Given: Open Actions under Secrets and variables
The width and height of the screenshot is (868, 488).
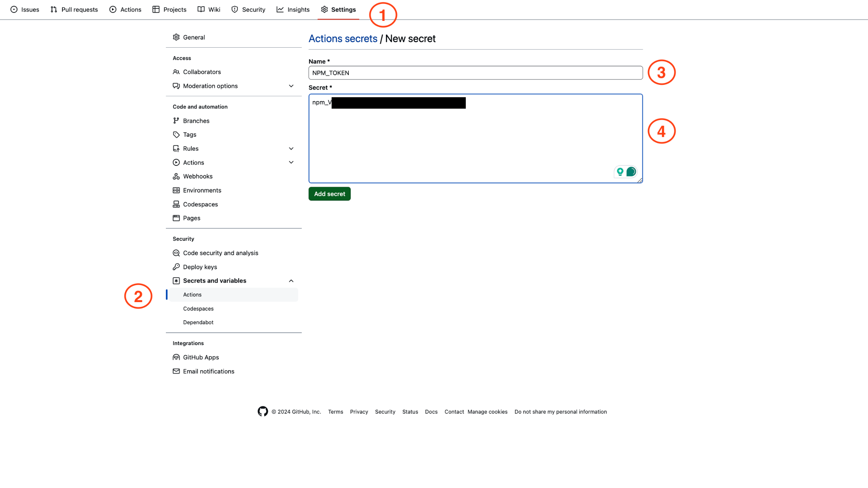Looking at the screenshot, I should pos(192,294).
